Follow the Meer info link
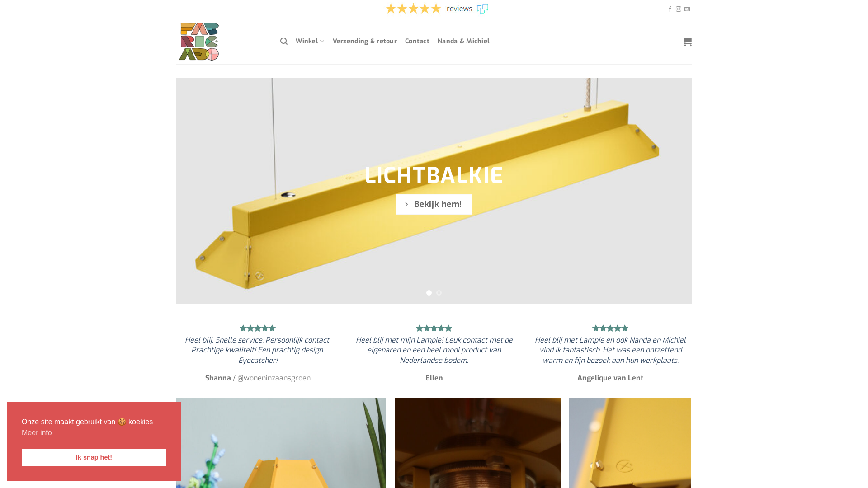The image size is (868, 488). click(37, 433)
